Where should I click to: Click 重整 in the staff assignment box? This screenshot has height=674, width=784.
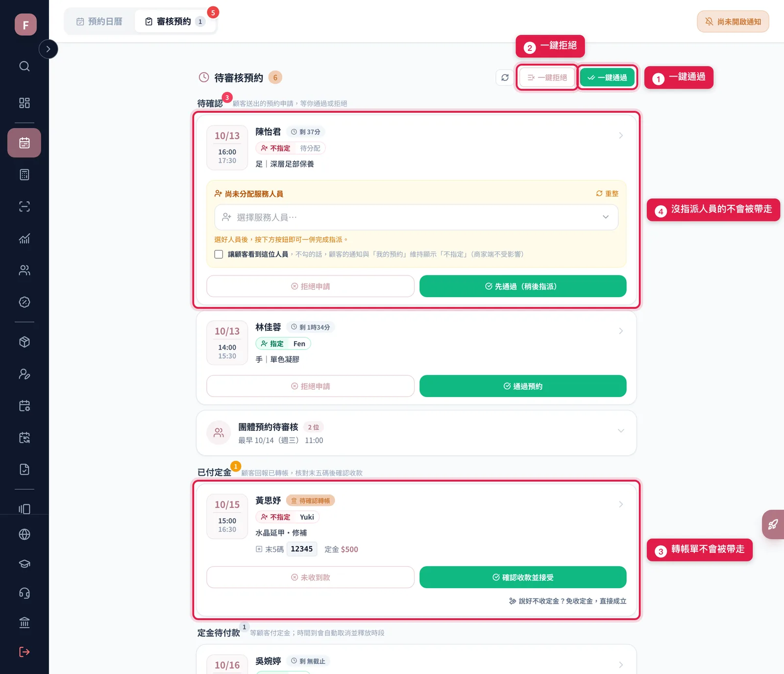click(x=607, y=194)
